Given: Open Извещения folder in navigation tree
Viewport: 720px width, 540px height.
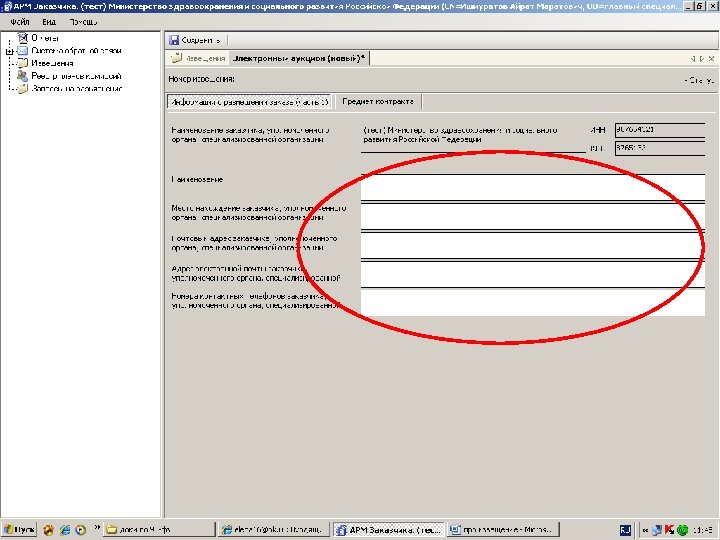Looking at the screenshot, I should point(52,63).
